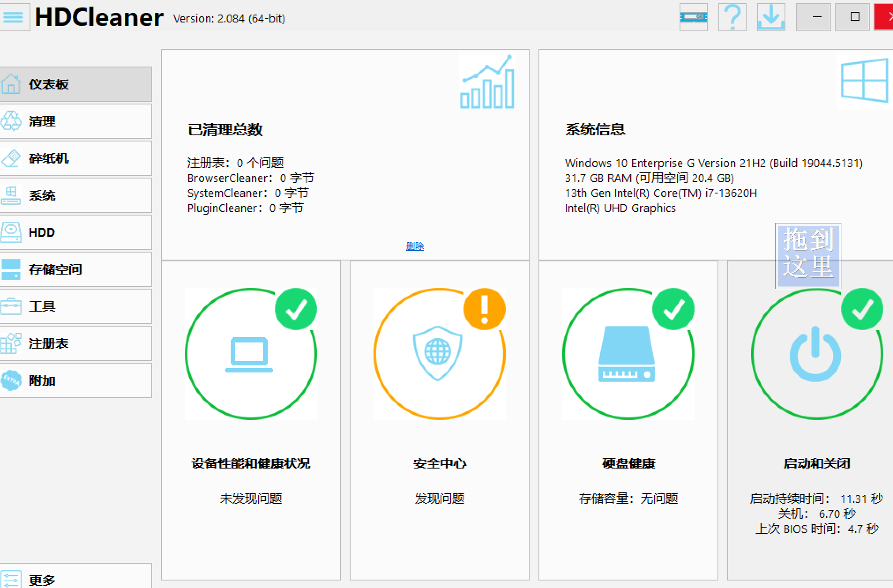Open the 附加 extras section
This screenshot has width=893, height=588.
(x=76, y=380)
